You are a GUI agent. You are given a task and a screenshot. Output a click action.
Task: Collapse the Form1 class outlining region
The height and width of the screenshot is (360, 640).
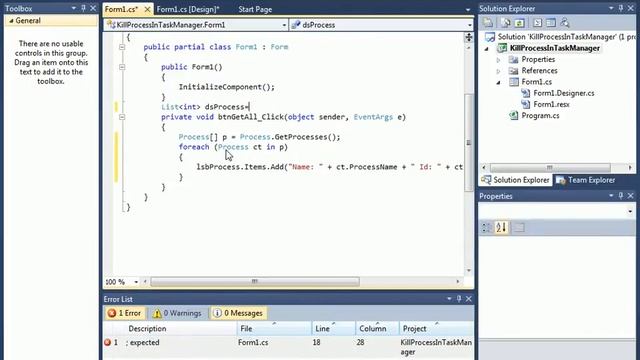(x=122, y=47)
